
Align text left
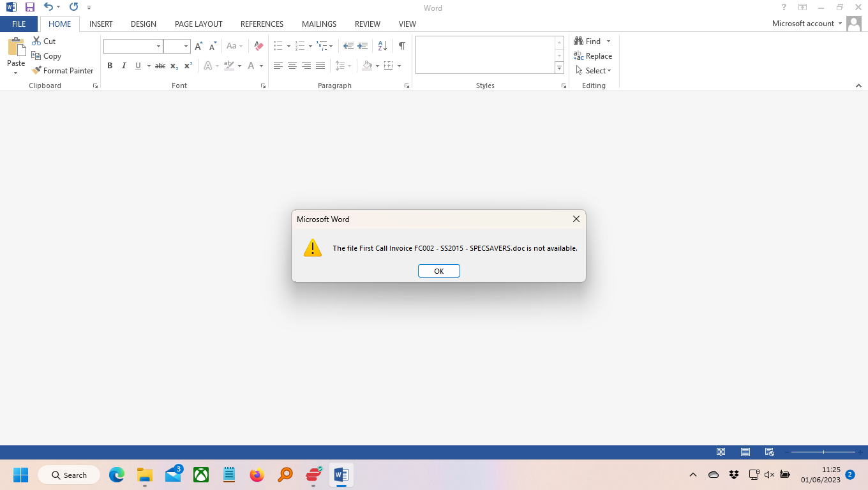(x=278, y=66)
